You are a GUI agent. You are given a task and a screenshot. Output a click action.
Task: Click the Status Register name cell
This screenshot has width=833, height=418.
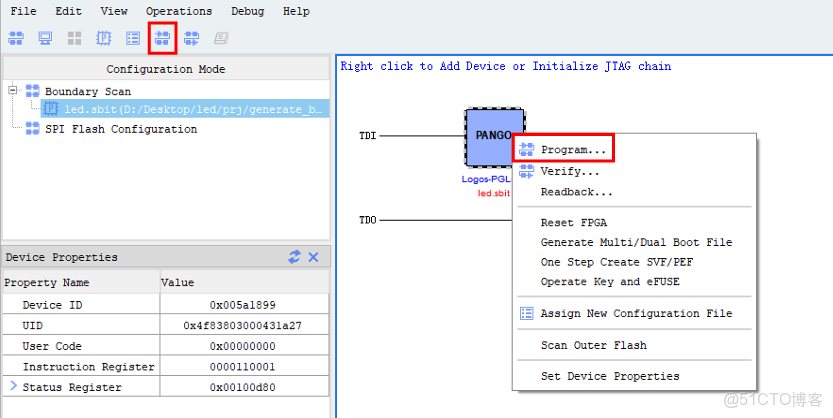pos(81,387)
